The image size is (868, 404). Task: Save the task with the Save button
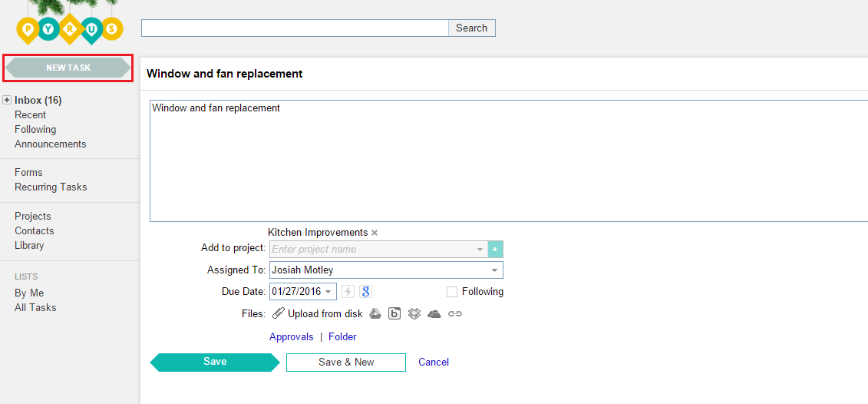click(216, 362)
